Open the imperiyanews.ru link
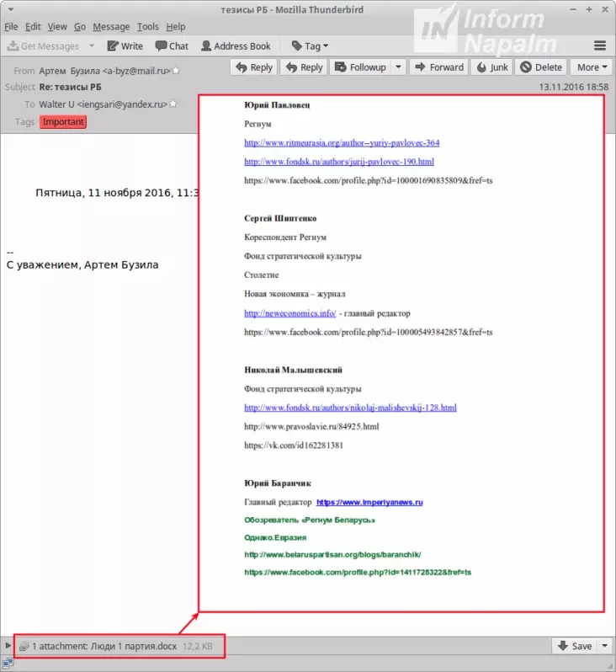The width and height of the screenshot is (616, 672). pos(369,502)
